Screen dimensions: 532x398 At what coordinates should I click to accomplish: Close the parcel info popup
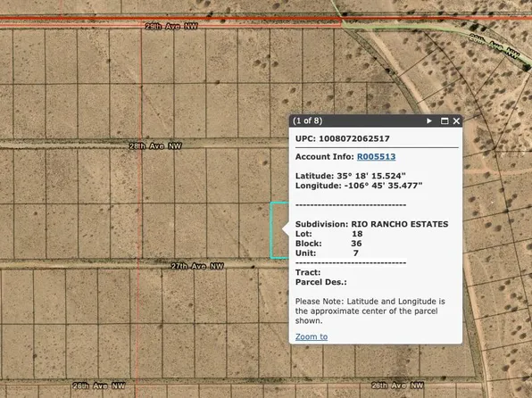[x=456, y=120]
